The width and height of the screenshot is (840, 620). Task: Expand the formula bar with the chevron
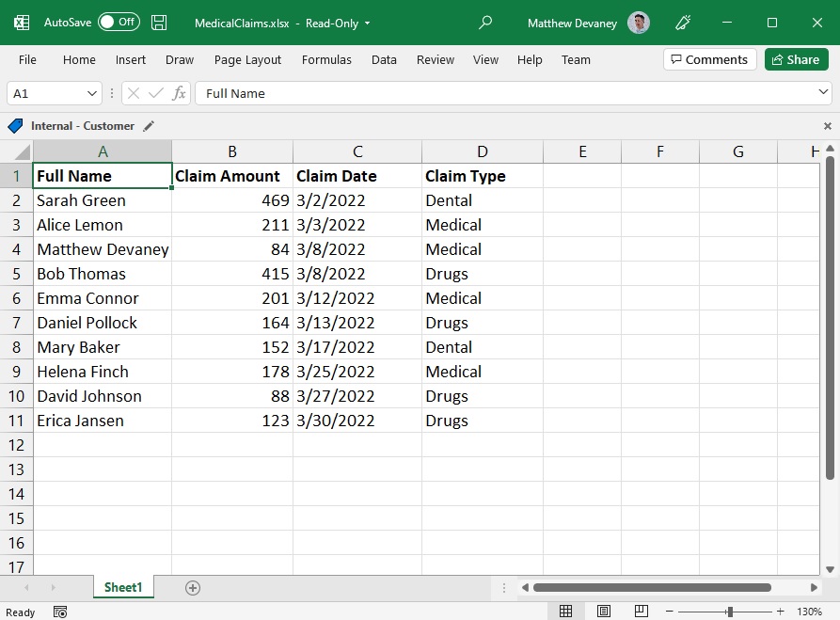pos(823,92)
